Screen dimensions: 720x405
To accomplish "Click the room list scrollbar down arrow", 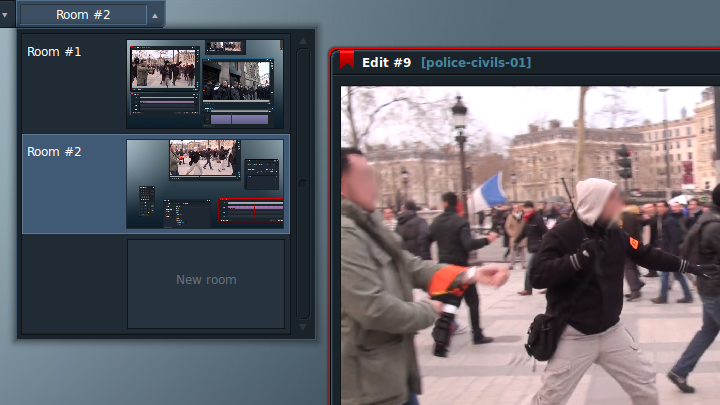I will pyautogui.click(x=303, y=327).
